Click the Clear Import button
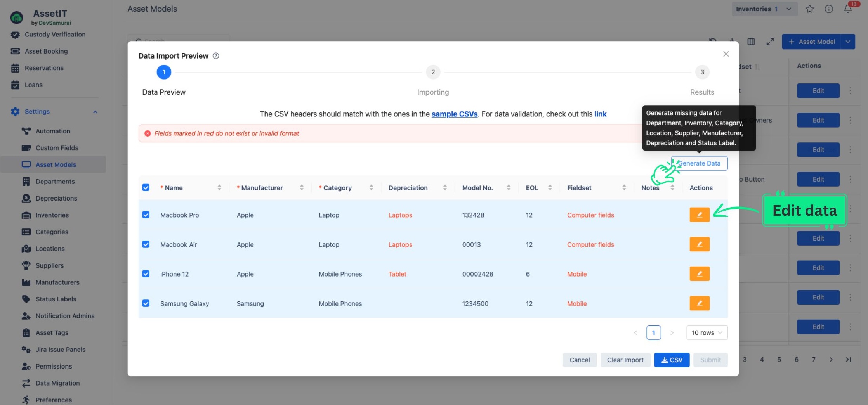 point(625,360)
